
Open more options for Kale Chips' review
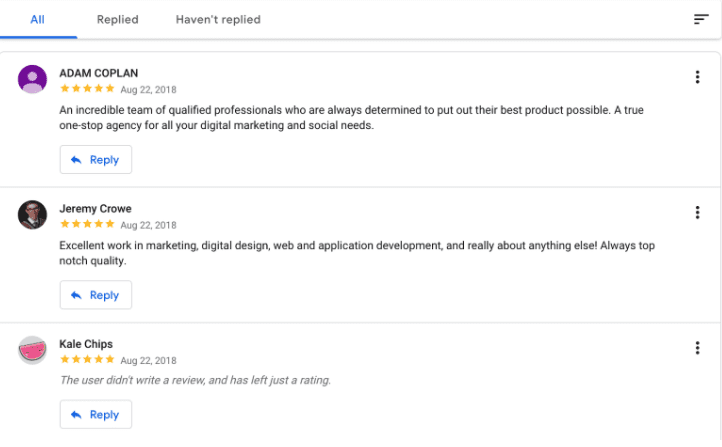pyautogui.click(x=697, y=348)
